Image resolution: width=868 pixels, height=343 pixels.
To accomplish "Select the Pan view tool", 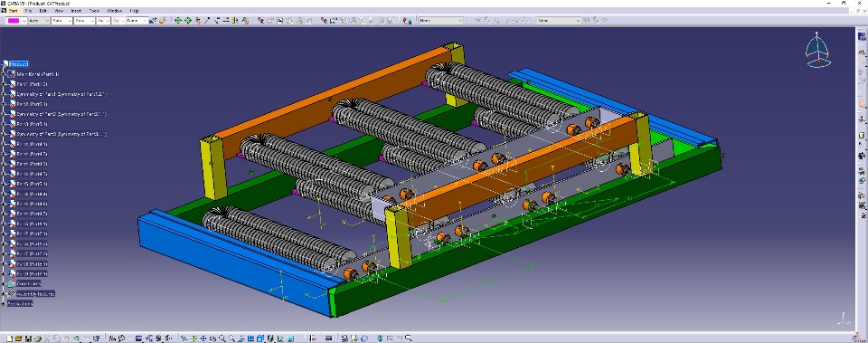I will click(203, 338).
